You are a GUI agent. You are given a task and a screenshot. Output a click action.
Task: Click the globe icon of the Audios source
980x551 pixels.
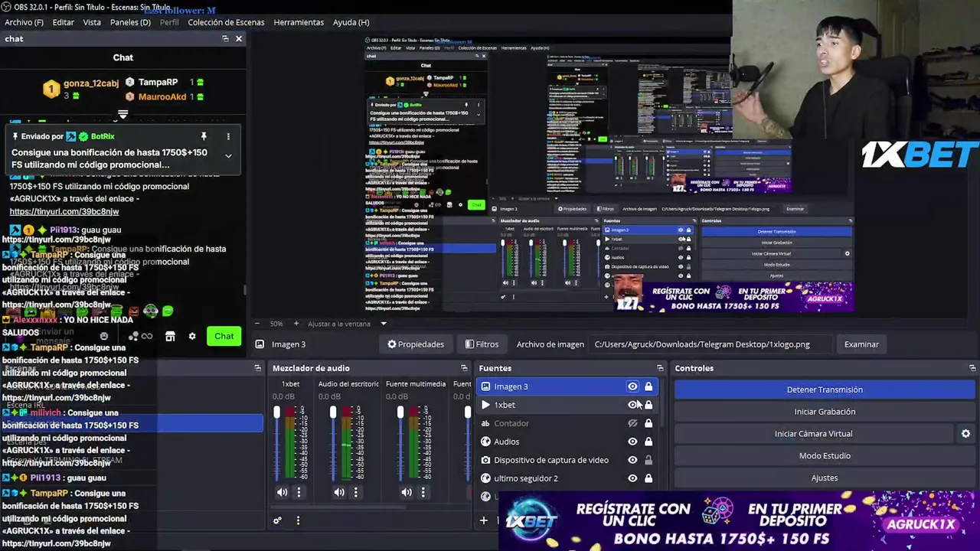pyautogui.click(x=485, y=442)
